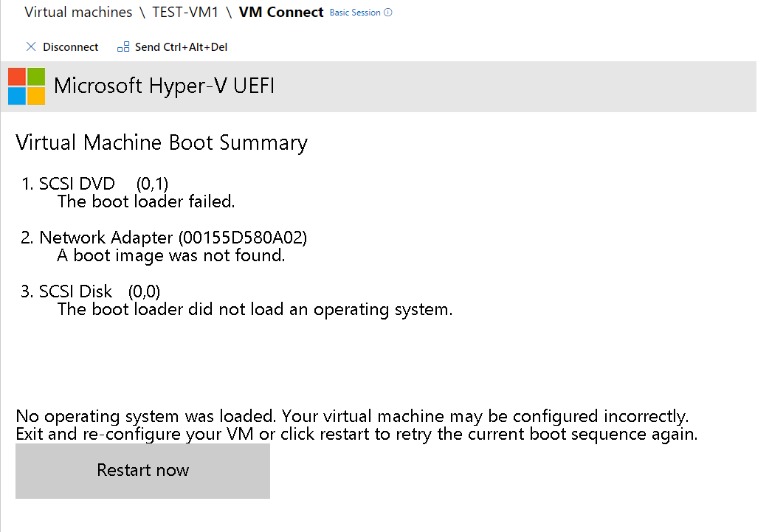Click the Microsoft Hyper-V UEFI title text
769x532 pixels.
click(x=164, y=86)
